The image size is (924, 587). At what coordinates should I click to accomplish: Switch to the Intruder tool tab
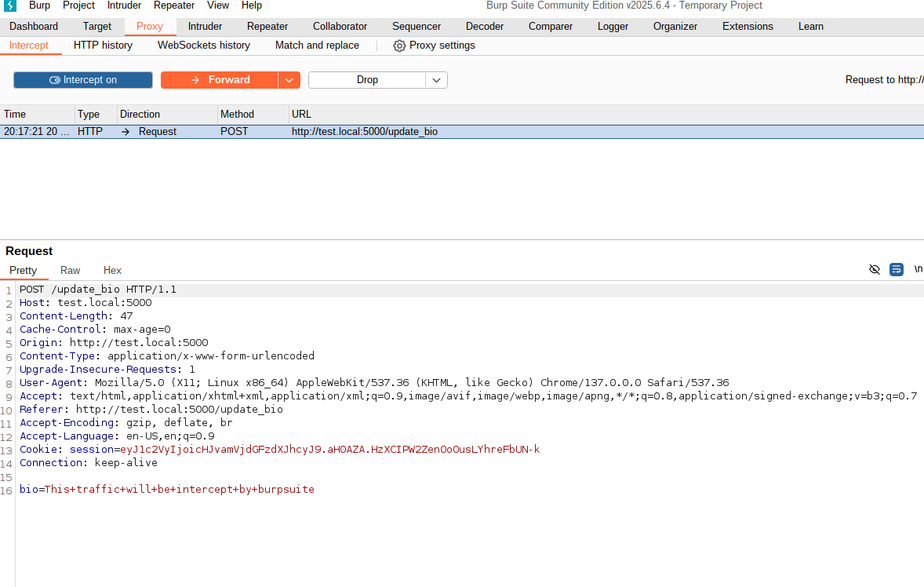pos(205,27)
